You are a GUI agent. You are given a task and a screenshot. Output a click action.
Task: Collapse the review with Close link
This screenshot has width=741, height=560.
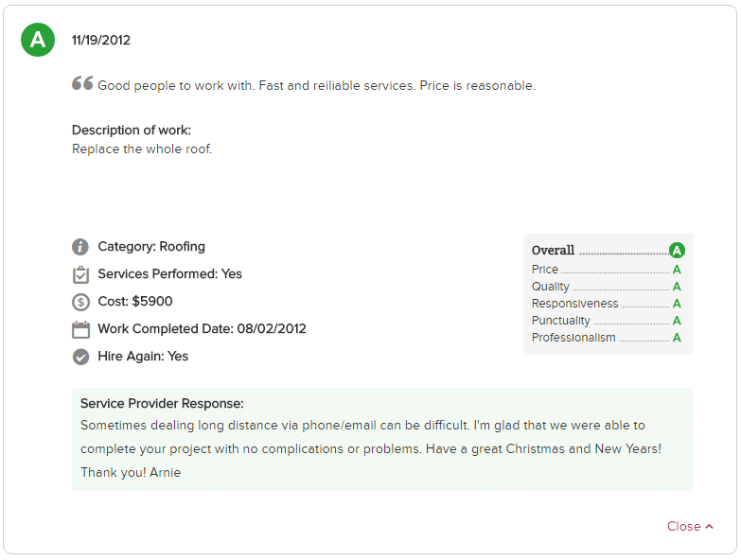coord(683,526)
